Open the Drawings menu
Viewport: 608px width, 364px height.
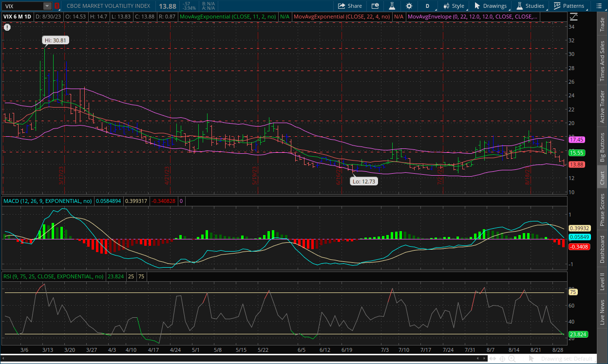click(x=491, y=6)
